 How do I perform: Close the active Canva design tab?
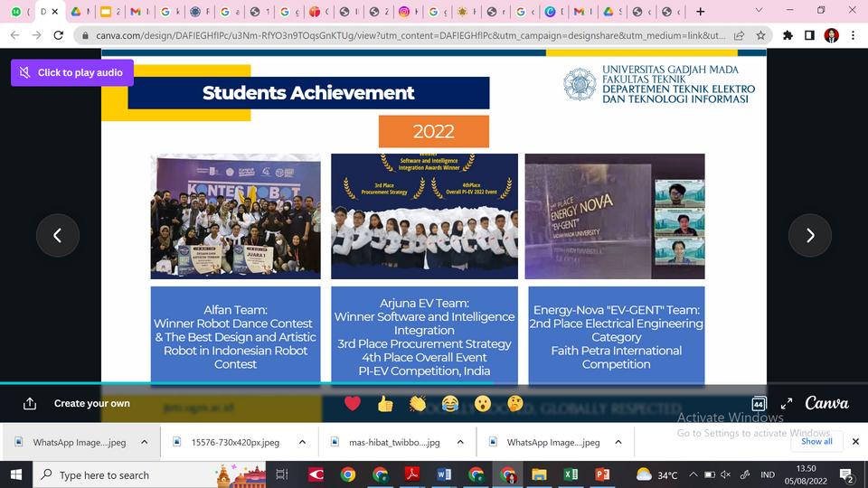pos(55,12)
